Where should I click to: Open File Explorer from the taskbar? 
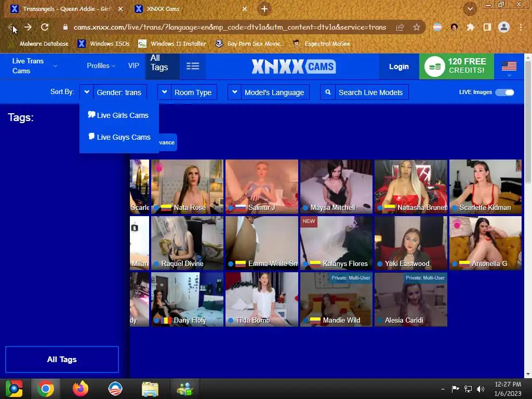(150, 389)
